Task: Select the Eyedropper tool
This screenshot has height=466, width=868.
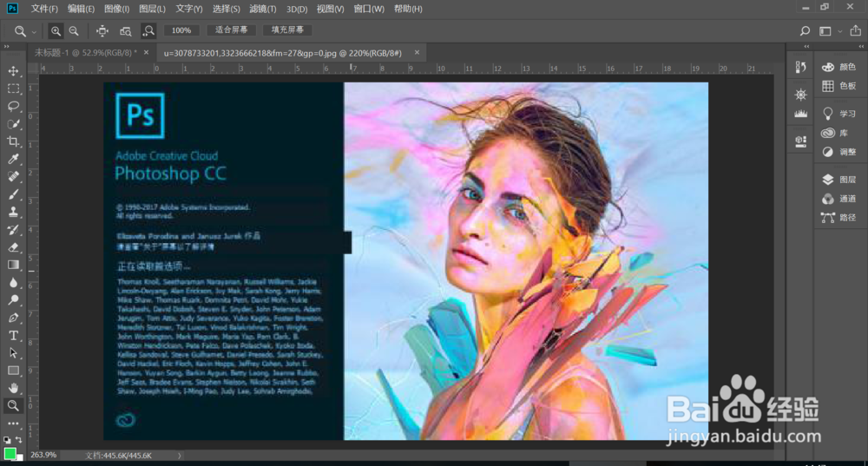Action: point(13,160)
